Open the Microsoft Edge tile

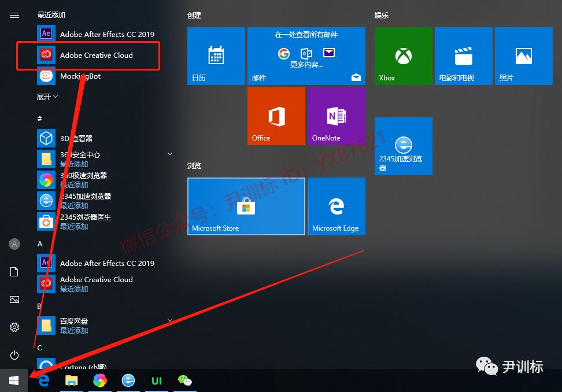[336, 206]
